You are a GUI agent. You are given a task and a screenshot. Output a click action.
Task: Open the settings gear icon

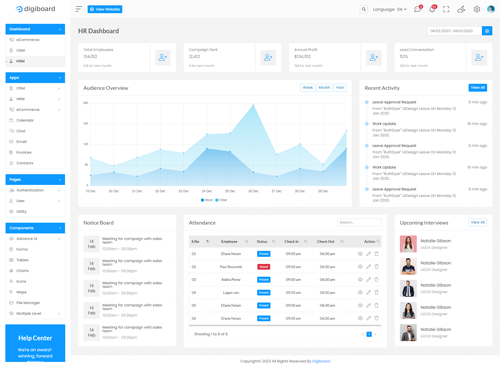[x=477, y=9]
